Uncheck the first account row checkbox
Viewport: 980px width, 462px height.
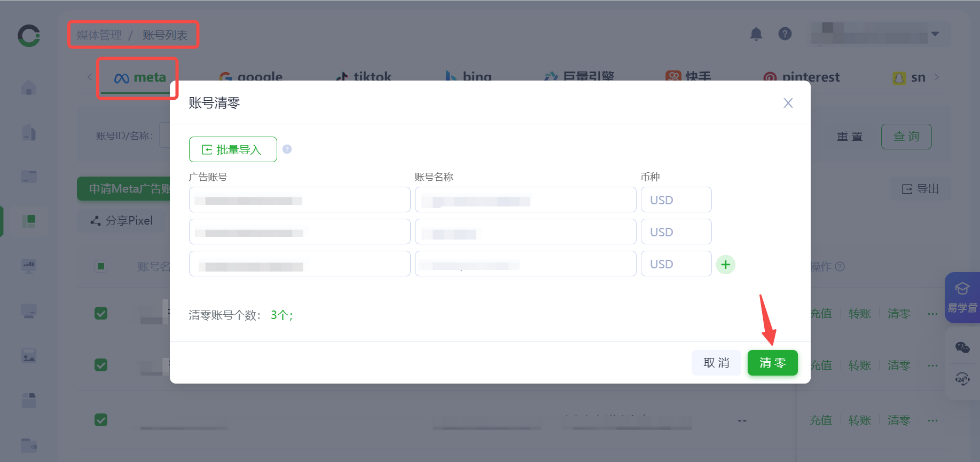(101, 313)
